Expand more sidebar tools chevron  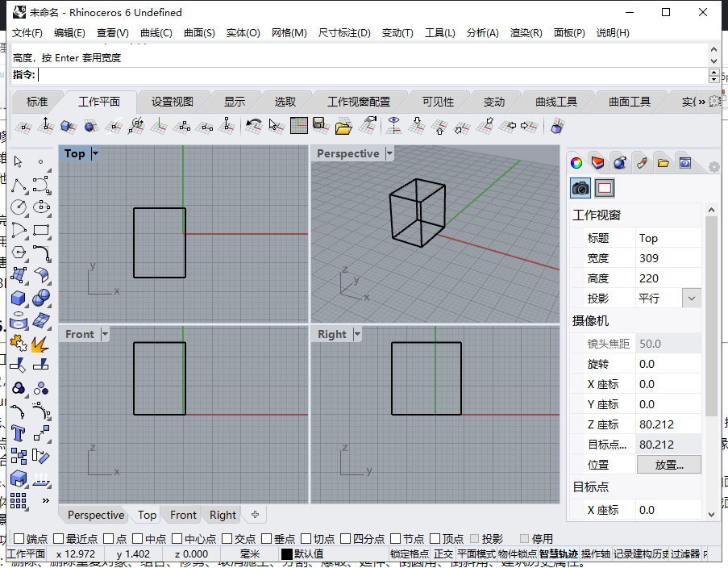click(45, 500)
